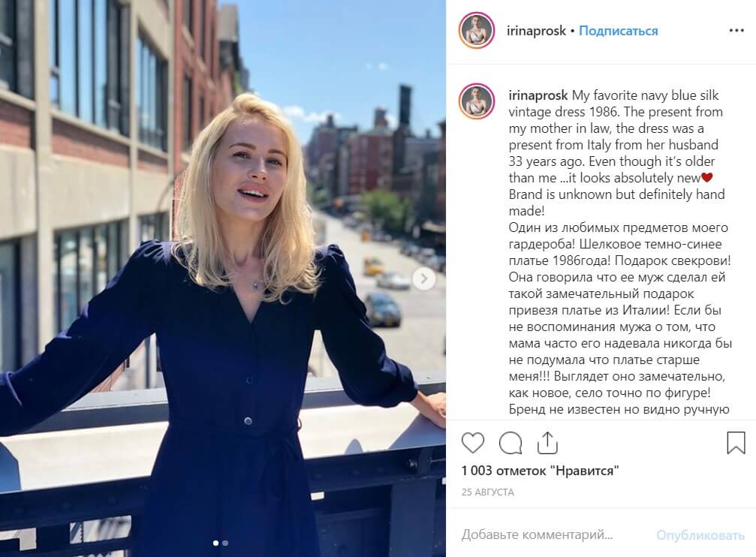Image resolution: width=756 pixels, height=557 pixels.
Task: Click the Опубликовать post comment button
Action: click(700, 534)
